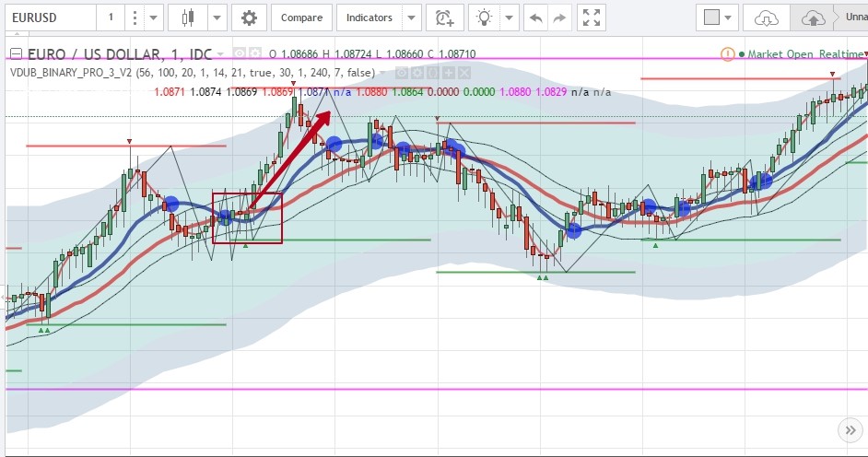
Task: Create an alert with alarm clock icon
Action: click(x=444, y=18)
